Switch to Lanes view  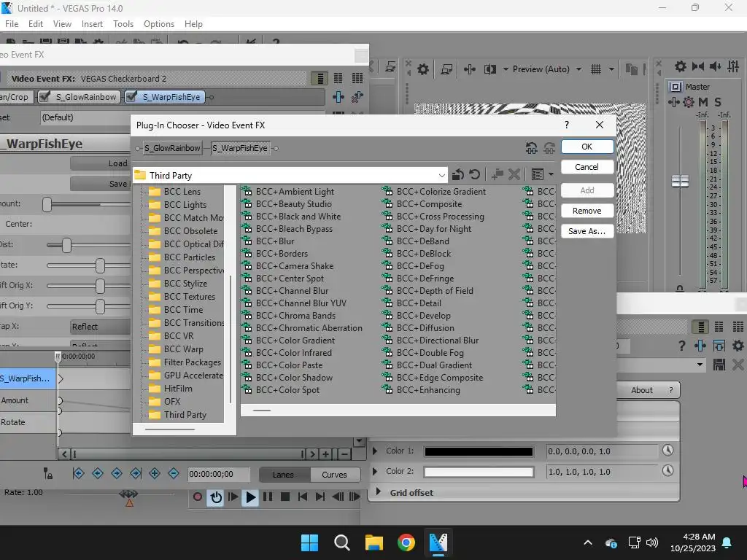[x=283, y=475]
